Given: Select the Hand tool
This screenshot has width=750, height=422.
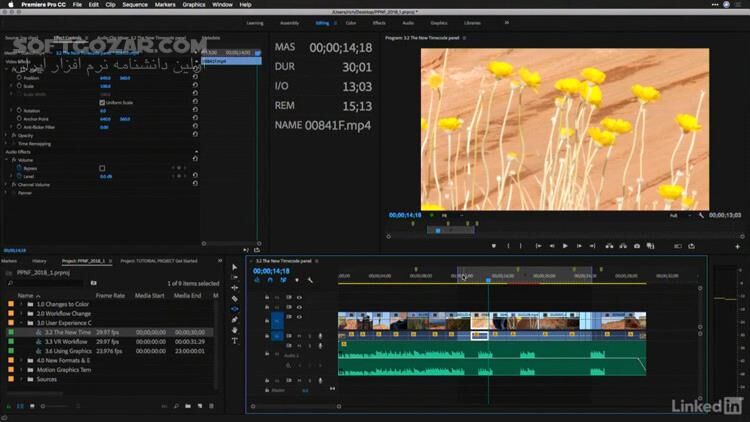Looking at the screenshot, I should [x=234, y=330].
